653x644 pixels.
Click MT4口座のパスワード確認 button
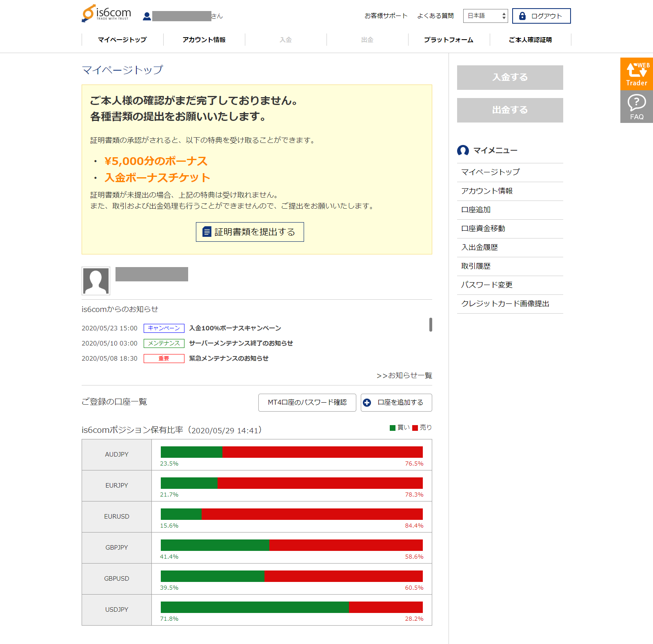click(307, 402)
